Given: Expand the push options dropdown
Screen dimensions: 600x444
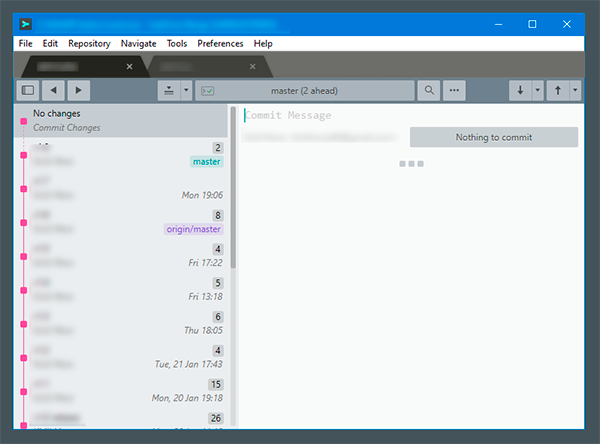Looking at the screenshot, I should coord(575,90).
